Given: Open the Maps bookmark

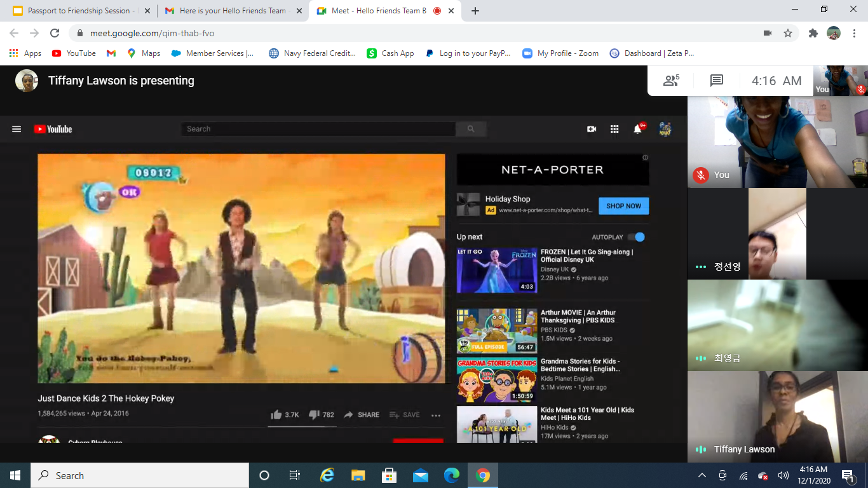Looking at the screenshot, I should tap(144, 53).
